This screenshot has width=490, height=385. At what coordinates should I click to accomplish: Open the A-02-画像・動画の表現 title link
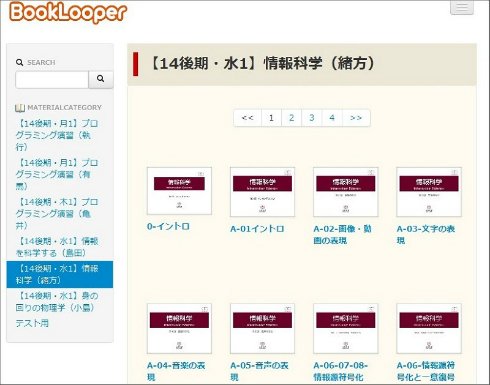(x=342, y=234)
